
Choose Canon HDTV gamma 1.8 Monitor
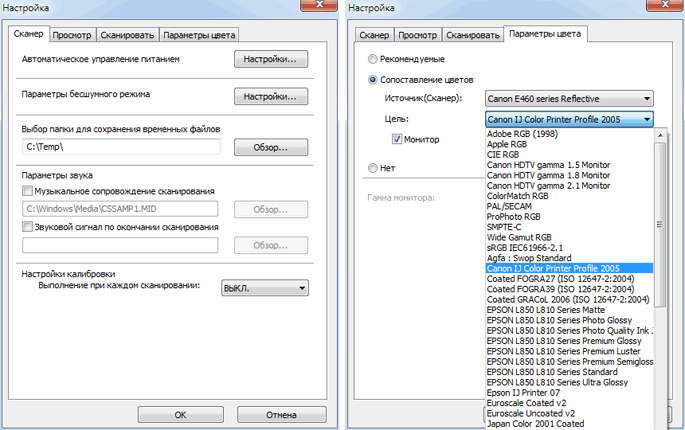[570, 175]
